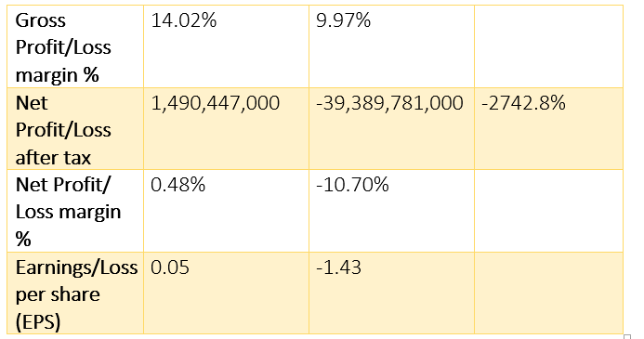
Task: Click the -2742.8% change cell
Action: [548, 128]
